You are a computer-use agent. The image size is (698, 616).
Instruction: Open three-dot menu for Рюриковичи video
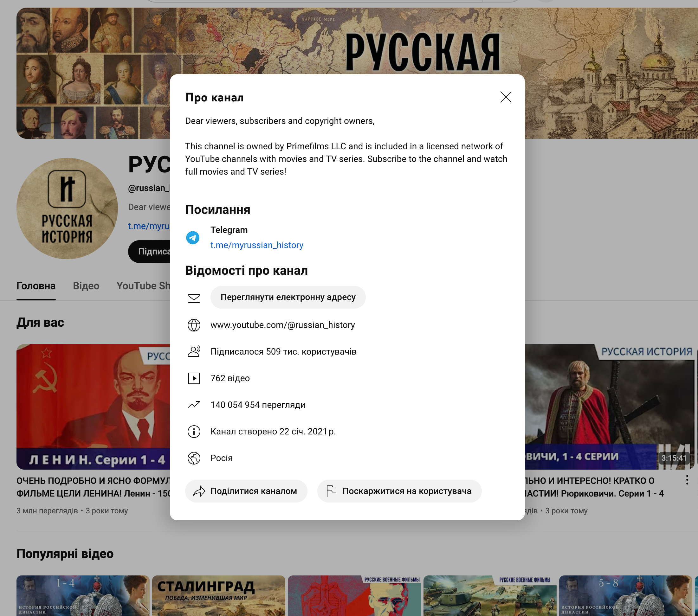[687, 480]
